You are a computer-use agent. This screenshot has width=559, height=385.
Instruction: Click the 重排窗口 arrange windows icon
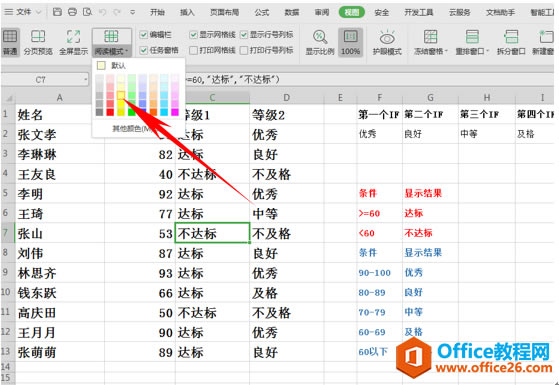coord(472,36)
